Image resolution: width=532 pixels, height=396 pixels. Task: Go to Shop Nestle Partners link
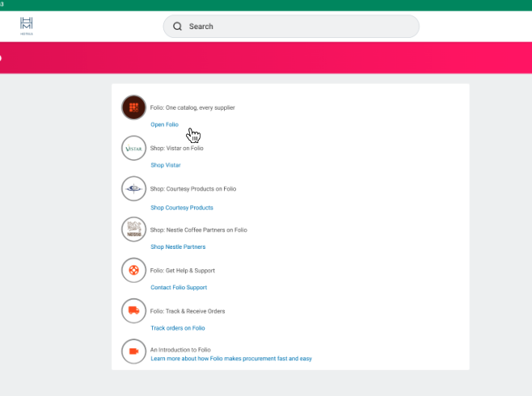[178, 246]
